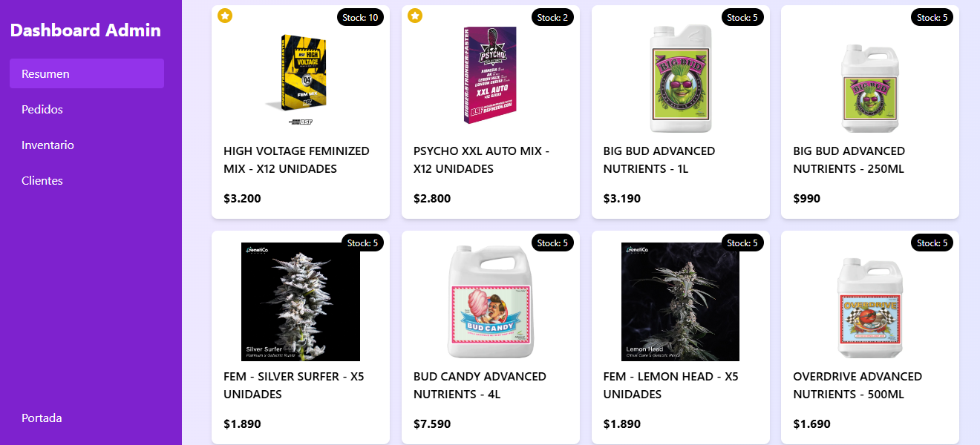980x445 pixels.
Task: Click the Dashboard Admin heading
Action: coord(85,30)
